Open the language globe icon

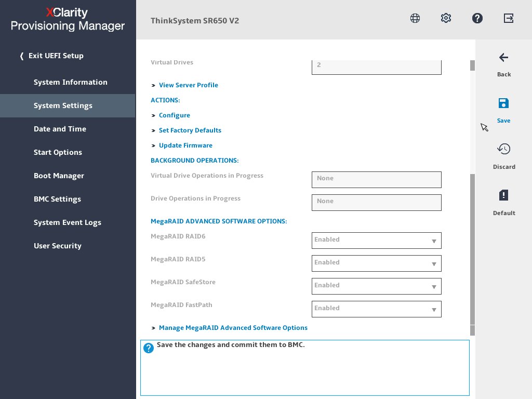point(415,18)
